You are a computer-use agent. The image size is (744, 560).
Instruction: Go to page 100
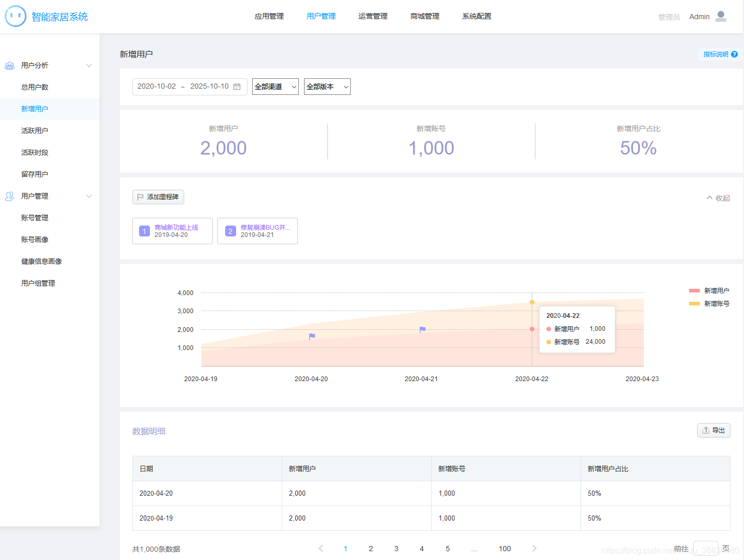click(505, 549)
